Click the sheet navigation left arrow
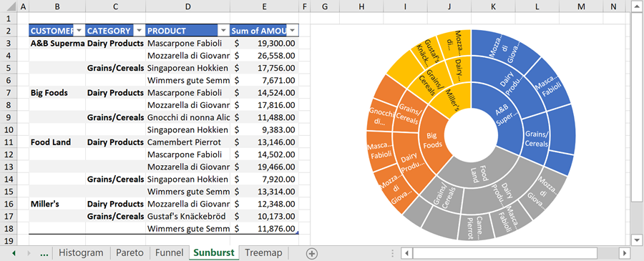The height and width of the screenshot is (261, 644). 14,253
